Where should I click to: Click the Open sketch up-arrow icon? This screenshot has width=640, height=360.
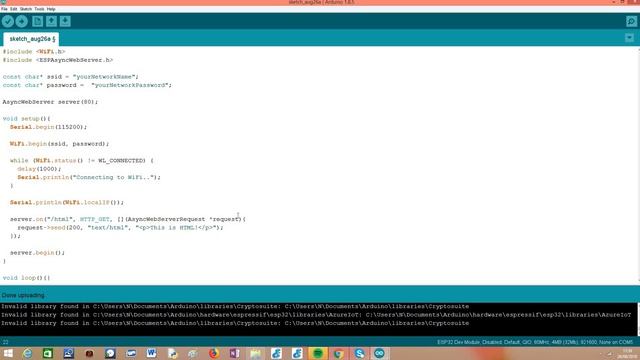point(51,21)
